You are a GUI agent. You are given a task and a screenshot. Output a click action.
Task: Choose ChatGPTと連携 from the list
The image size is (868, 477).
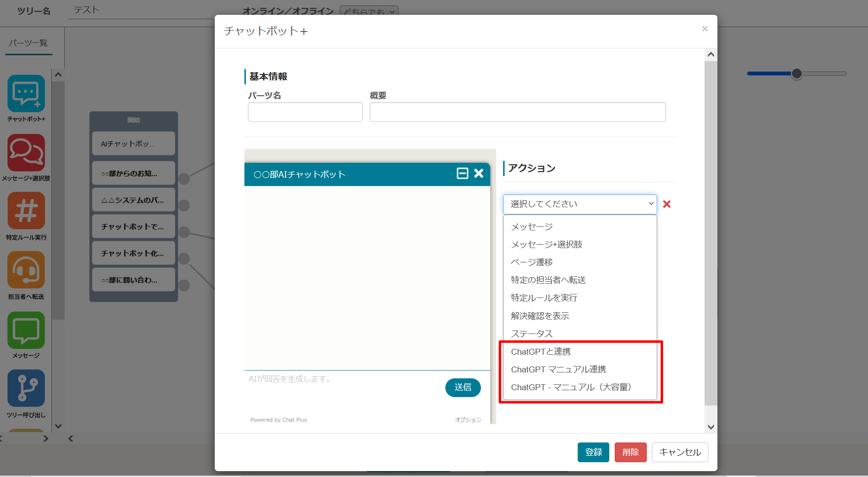pyautogui.click(x=541, y=352)
